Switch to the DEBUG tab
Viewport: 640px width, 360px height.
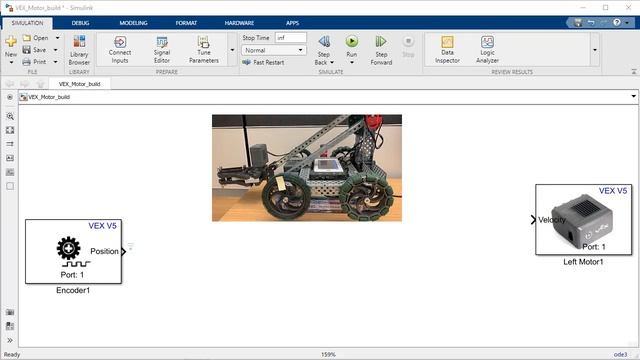click(x=80, y=23)
